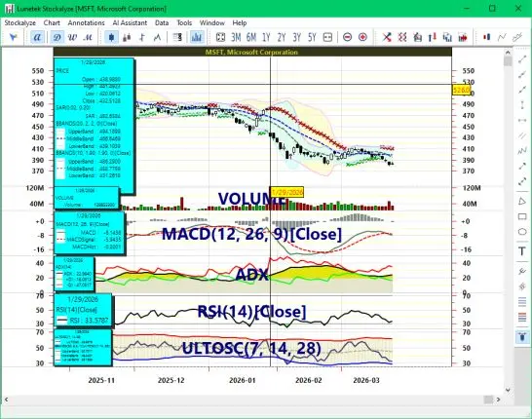This screenshot has height=419, width=532.
Task: Open the Stockalyze menu
Action: point(20,23)
